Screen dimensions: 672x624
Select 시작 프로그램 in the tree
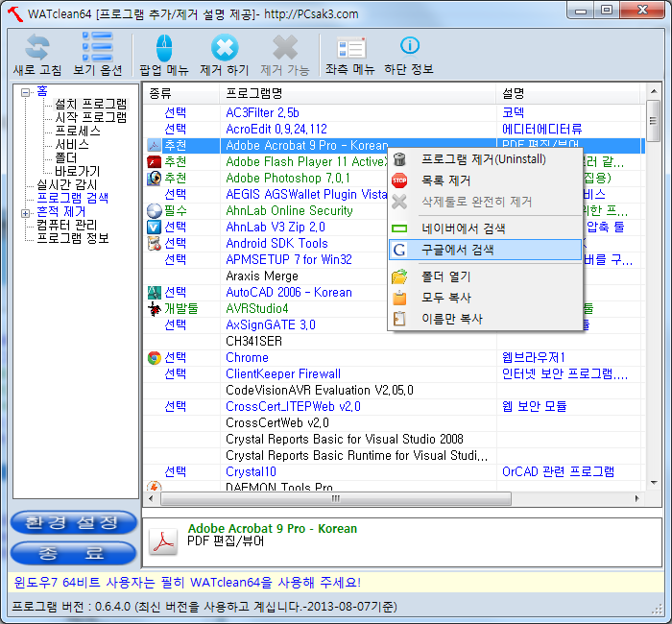point(91,117)
